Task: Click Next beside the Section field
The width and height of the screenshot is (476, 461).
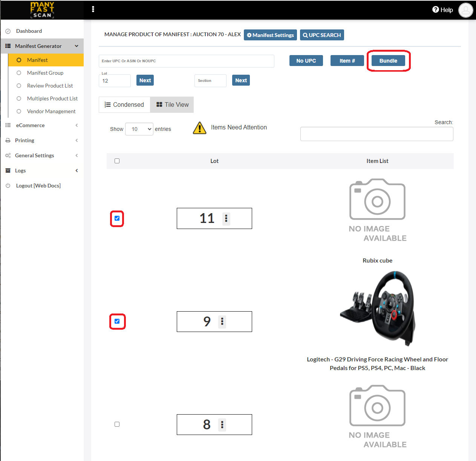Action: pyautogui.click(x=241, y=80)
